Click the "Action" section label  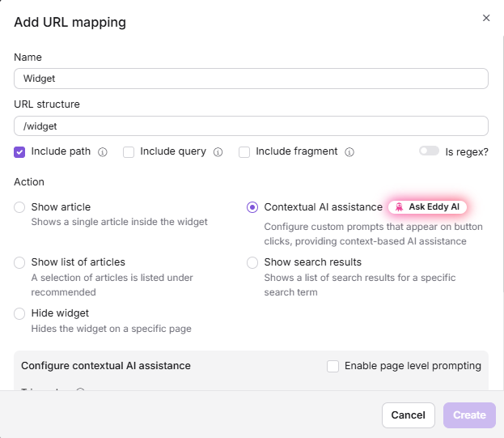[x=29, y=182]
